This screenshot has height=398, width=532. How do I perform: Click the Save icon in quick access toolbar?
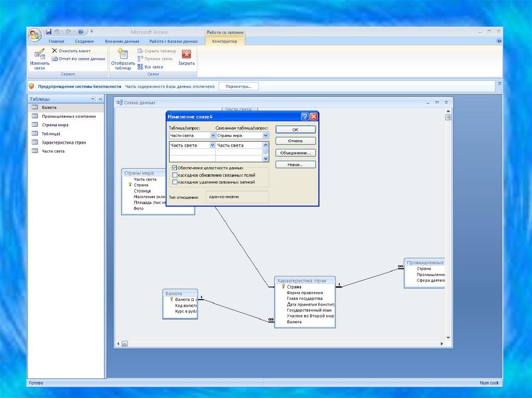click(x=48, y=32)
